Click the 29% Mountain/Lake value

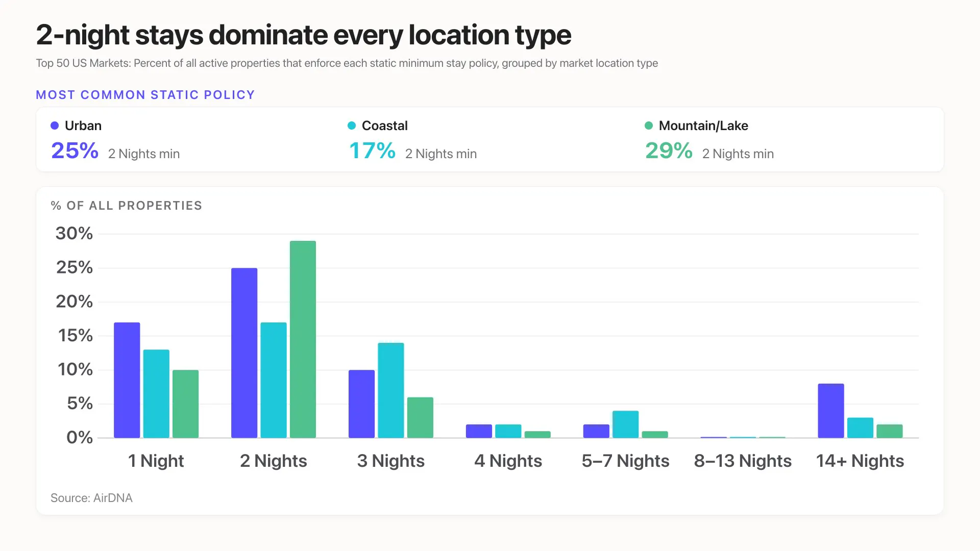pos(669,151)
